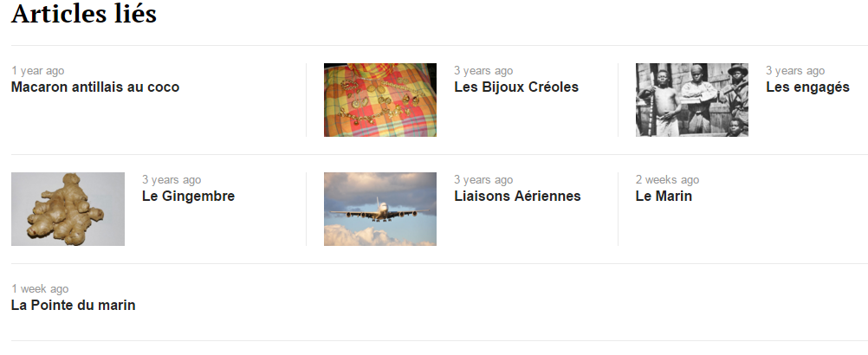The height and width of the screenshot is (355, 868).
Task: Click the '1 week ago' timestamp
Action: pyautogui.click(x=40, y=288)
